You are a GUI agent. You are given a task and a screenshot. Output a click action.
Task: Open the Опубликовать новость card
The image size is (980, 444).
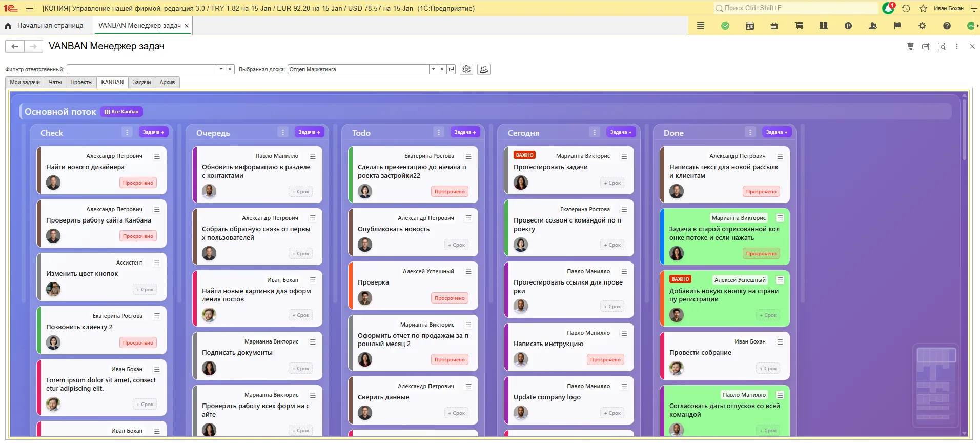pyautogui.click(x=413, y=232)
